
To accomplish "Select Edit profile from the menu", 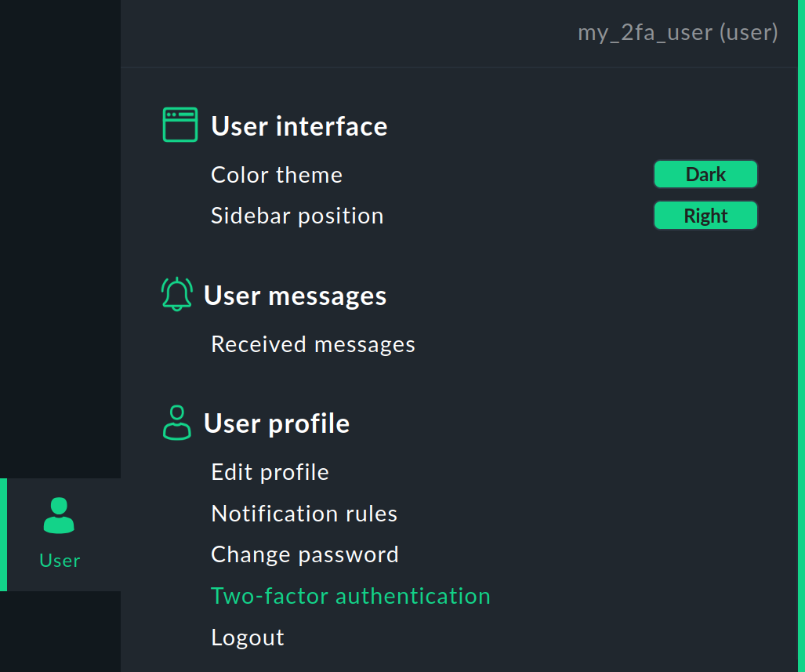I will [270, 471].
